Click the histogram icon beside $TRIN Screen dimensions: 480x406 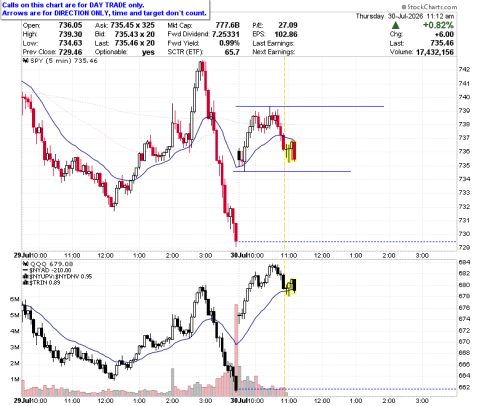tap(25, 283)
